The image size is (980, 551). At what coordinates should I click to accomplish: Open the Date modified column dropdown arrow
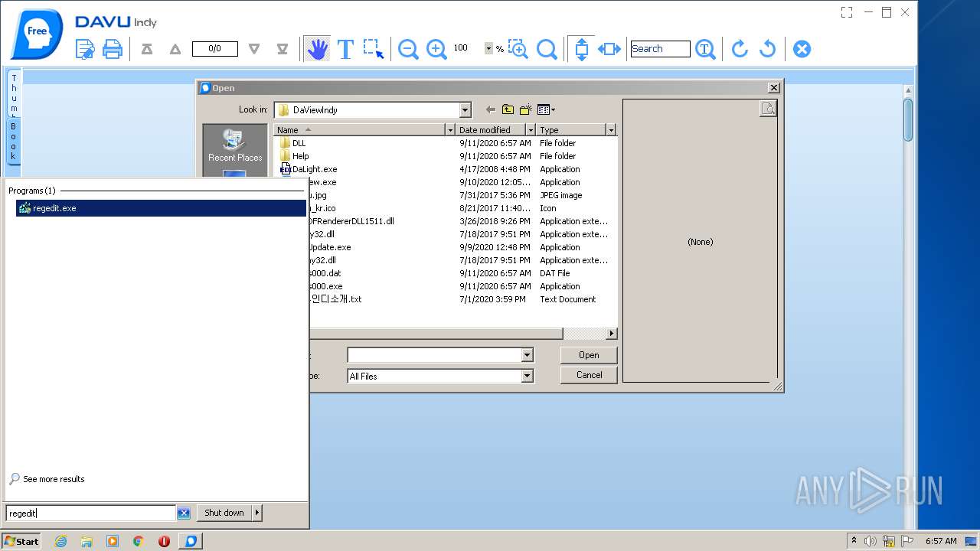(531, 130)
